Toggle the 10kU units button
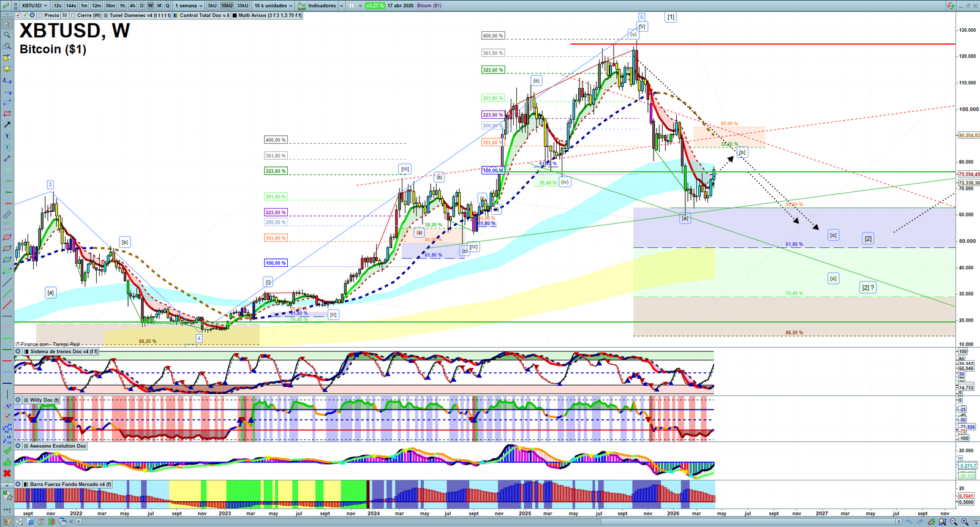The width and height of the screenshot is (980, 527). 227,6
